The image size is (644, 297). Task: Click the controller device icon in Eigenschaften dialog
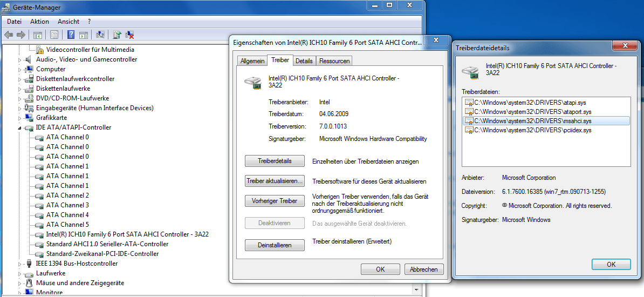click(253, 83)
